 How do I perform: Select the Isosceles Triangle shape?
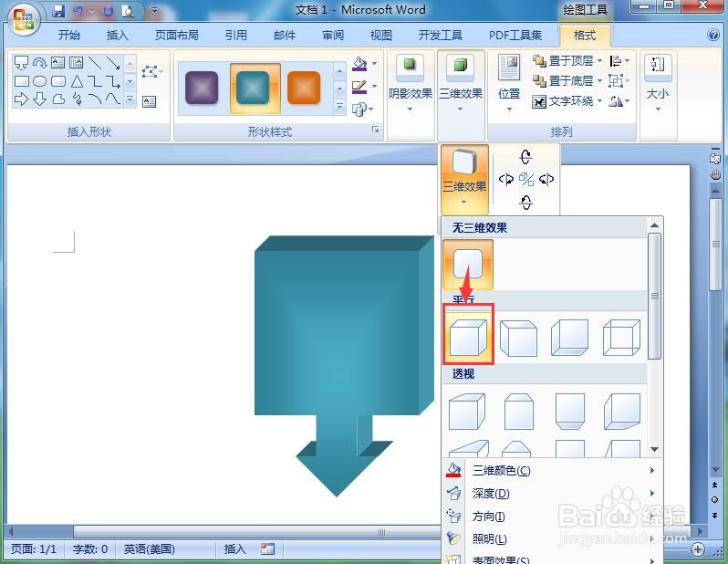coord(77,81)
